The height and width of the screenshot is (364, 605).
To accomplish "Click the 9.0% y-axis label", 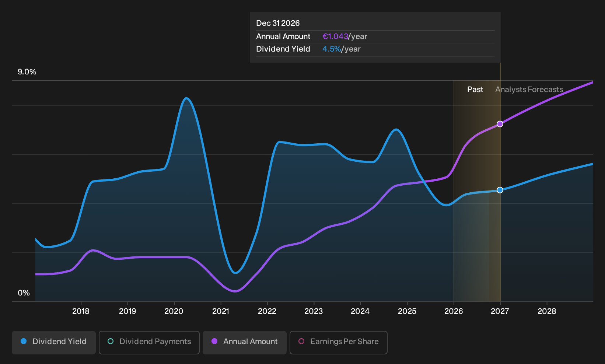I will click(27, 72).
